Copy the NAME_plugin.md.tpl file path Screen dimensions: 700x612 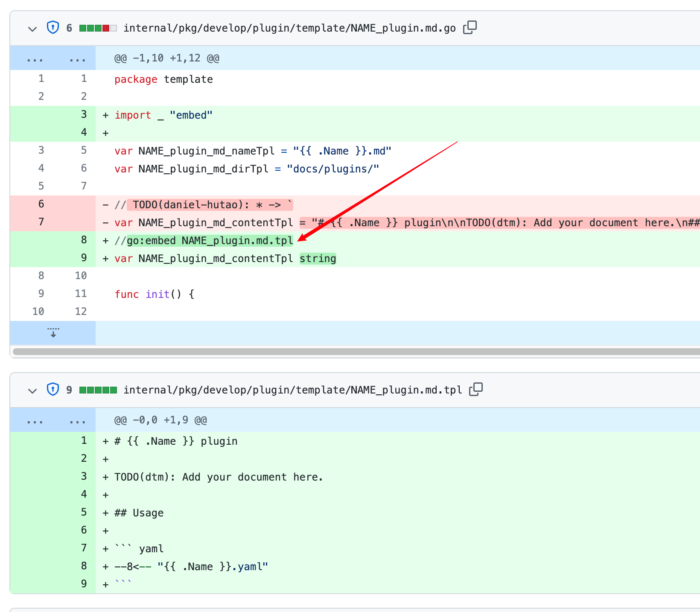(476, 390)
